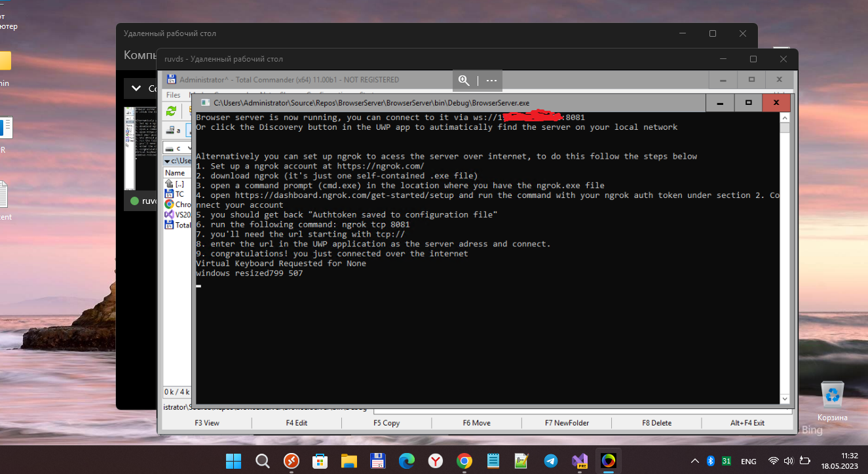Screen dimensions: 868x474
Task: Open Total Commander floppy icon on taskbar
Action: coord(377,461)
